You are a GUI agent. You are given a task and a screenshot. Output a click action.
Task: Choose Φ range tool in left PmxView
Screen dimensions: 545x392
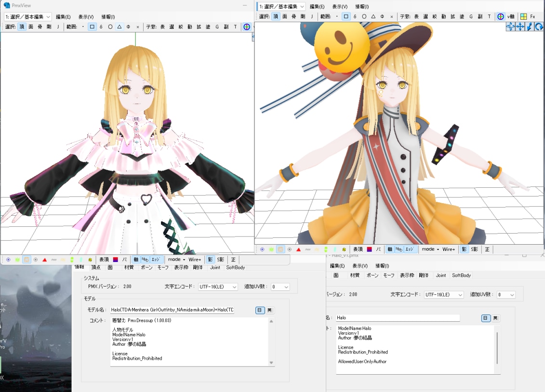(128, 27)
